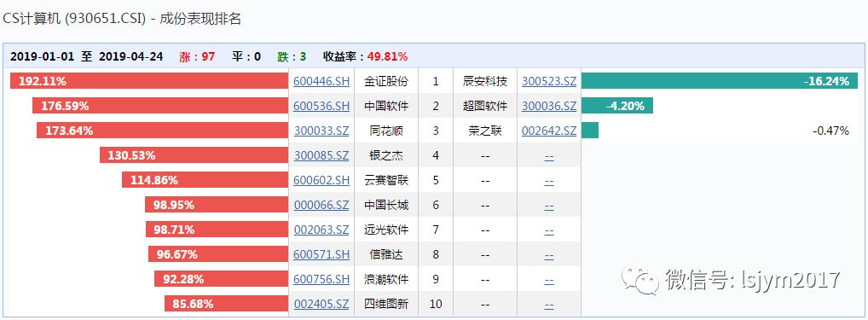The image size is (868, 320).
Task: Click rank number 10 cell
Action: tap(436, 304)
